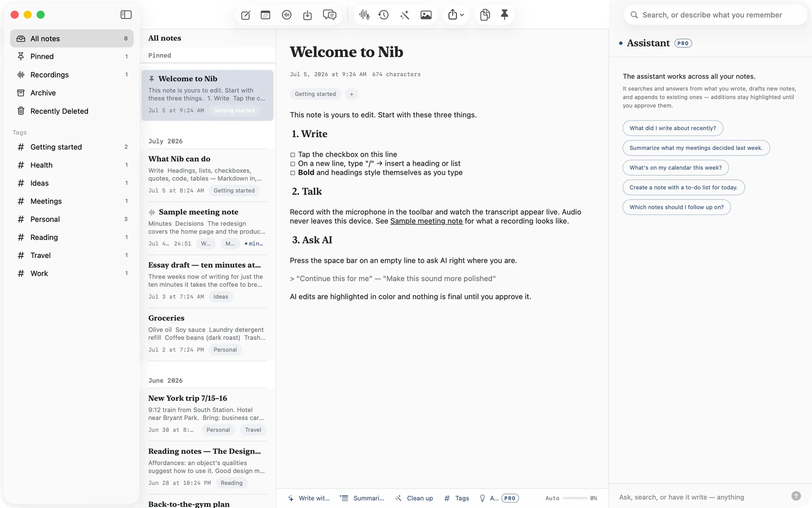The height and width of the screenshot is (508, 812).
Task: Click "What did I write about recently?" suggestion
Action: coord(673,128)
